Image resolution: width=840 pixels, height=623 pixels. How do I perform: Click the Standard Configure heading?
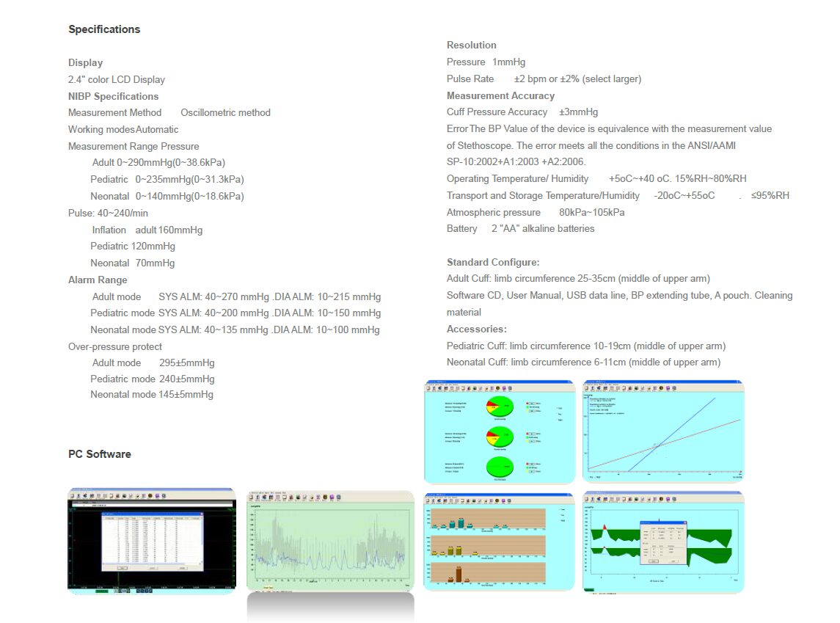click(493, 262)
